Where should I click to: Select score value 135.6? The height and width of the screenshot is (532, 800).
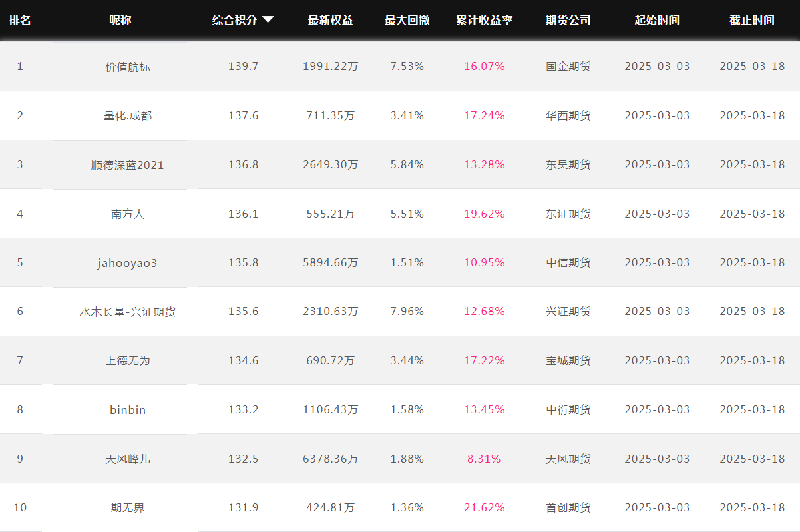(243, 311)
